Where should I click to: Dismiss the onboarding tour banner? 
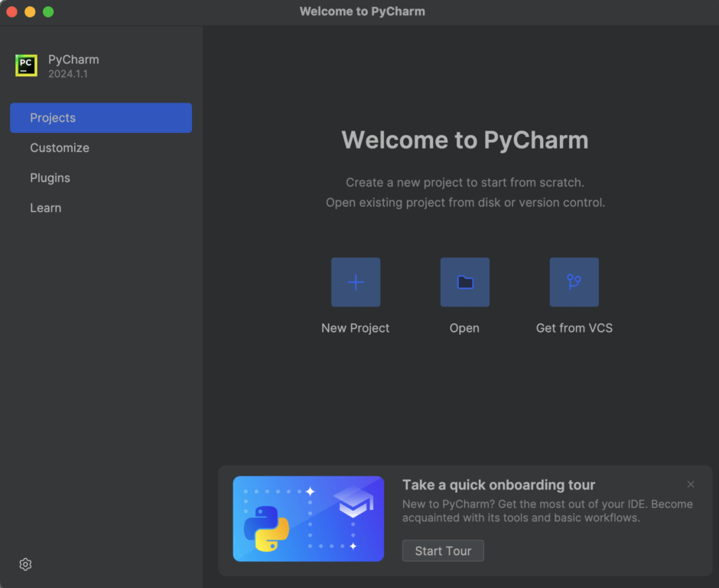691,484
